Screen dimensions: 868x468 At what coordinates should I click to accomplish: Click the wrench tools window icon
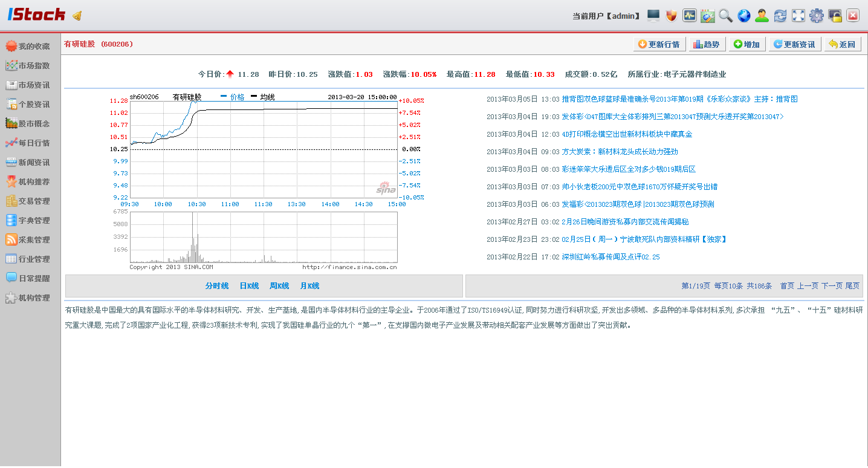708,16
